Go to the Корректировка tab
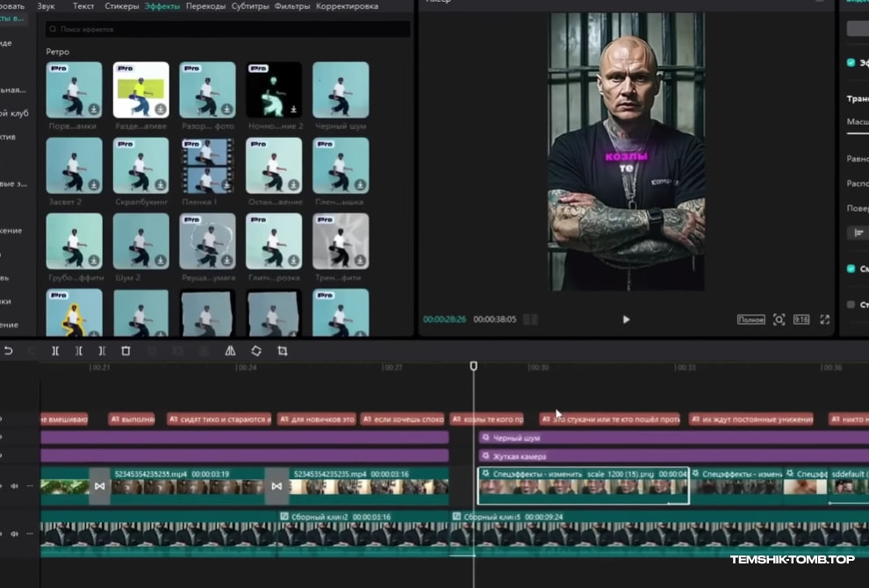869x588 pixels. point(347,6)
